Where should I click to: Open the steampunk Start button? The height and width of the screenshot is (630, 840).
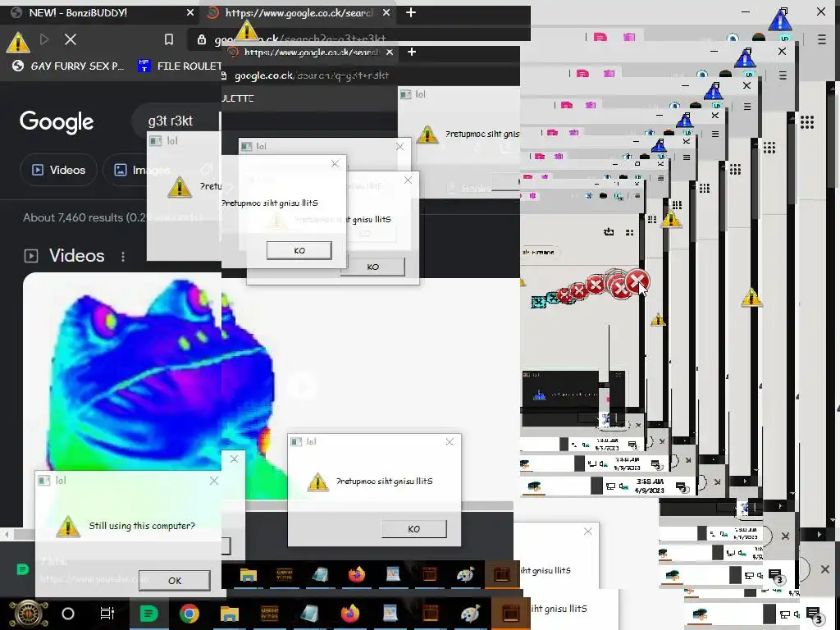point(29,614)
